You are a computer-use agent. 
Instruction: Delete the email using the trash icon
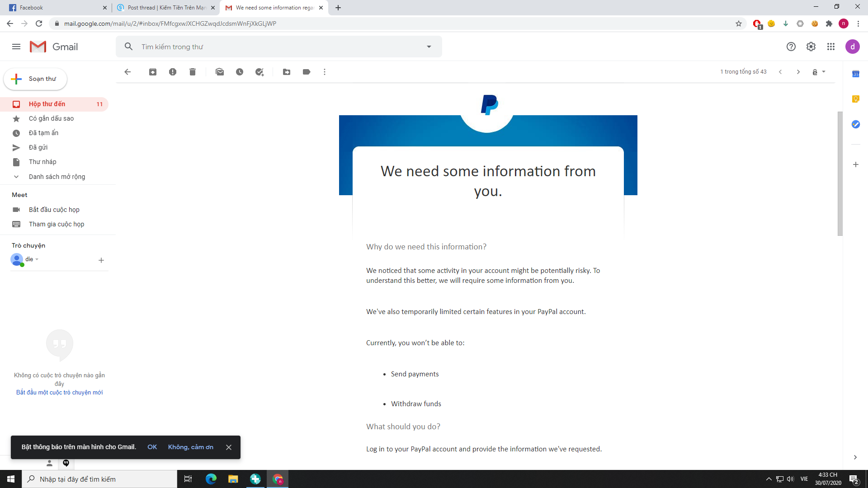click(193, 72)
